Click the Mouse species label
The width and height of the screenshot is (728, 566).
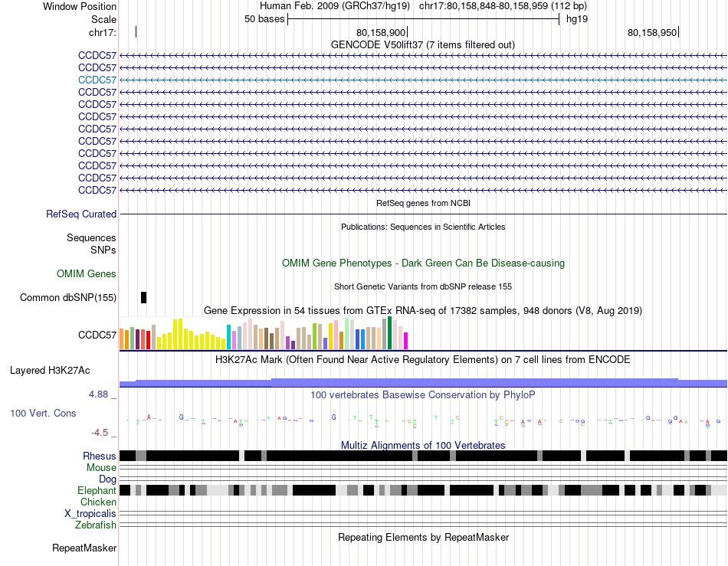coord(101,468)
